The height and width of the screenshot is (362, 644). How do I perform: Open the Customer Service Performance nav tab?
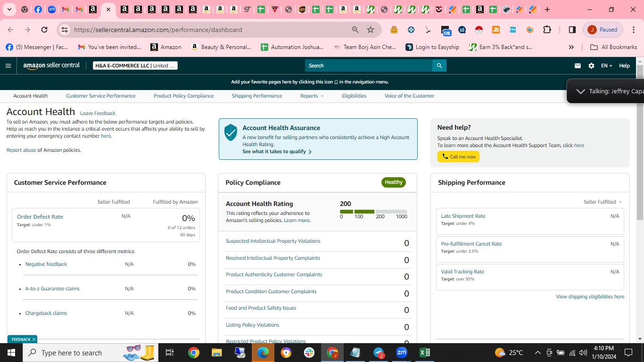101,96
